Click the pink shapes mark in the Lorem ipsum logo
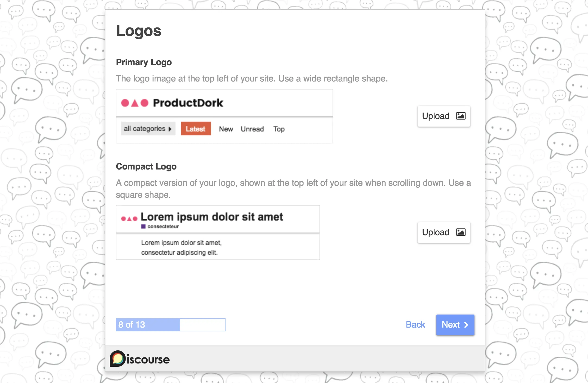 click(x=129, y=217)
